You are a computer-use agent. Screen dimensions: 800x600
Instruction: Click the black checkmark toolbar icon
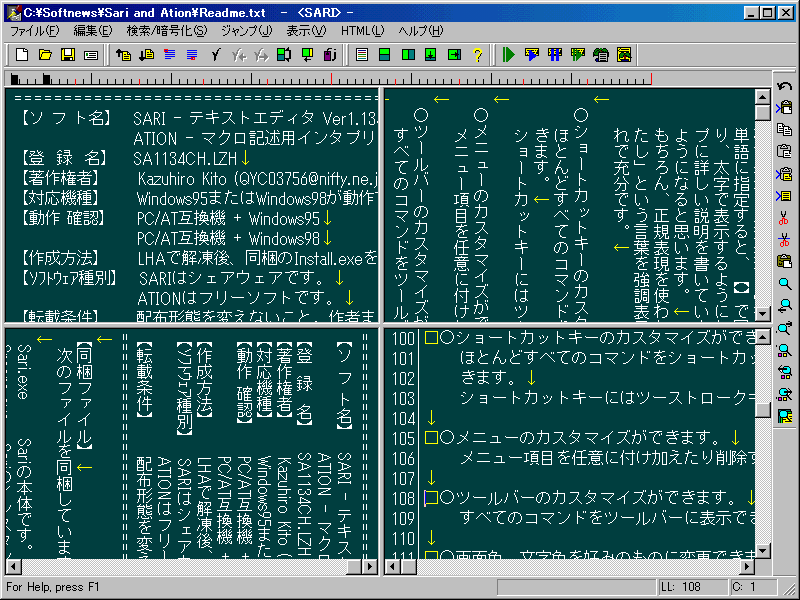(x=215, y=55)
